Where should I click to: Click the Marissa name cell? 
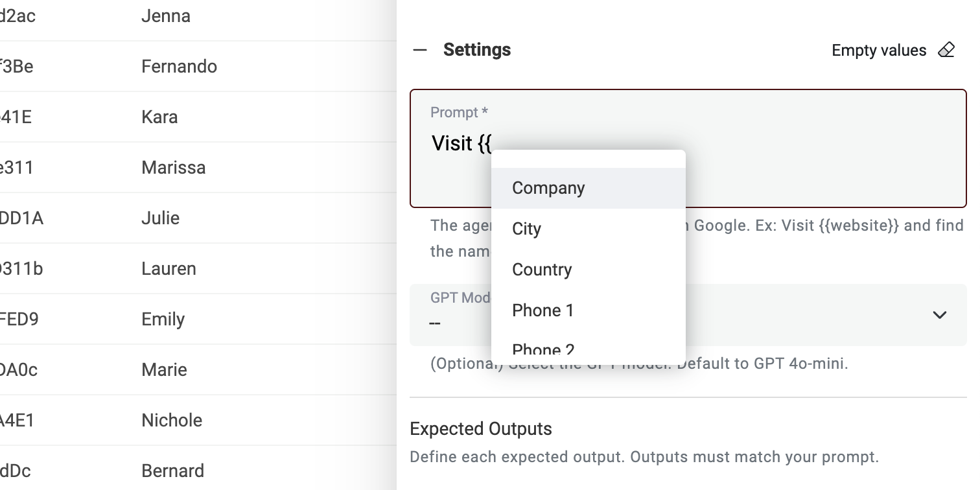(x=173, y=167)
